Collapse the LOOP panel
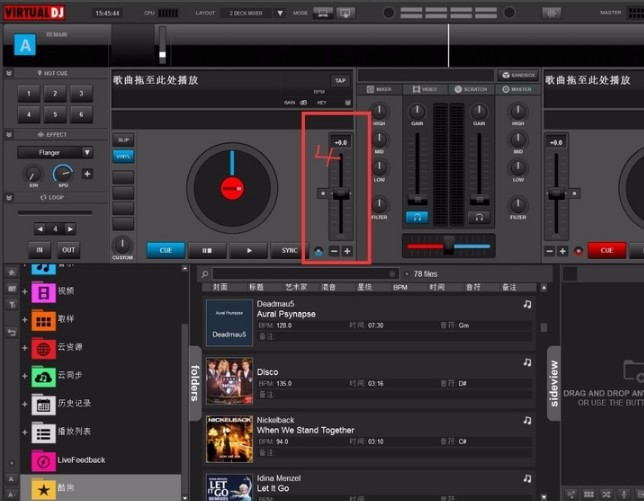 (x=9, y=198)
